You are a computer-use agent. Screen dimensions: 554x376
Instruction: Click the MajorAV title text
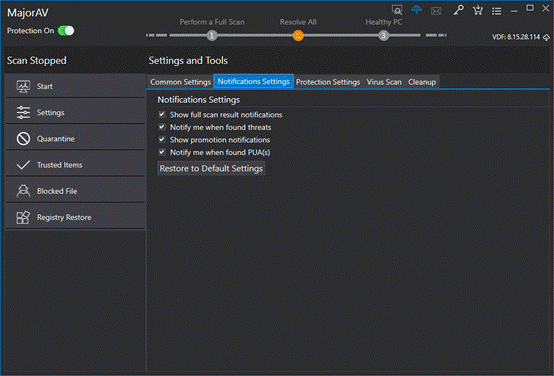click(x=28, y=13)
